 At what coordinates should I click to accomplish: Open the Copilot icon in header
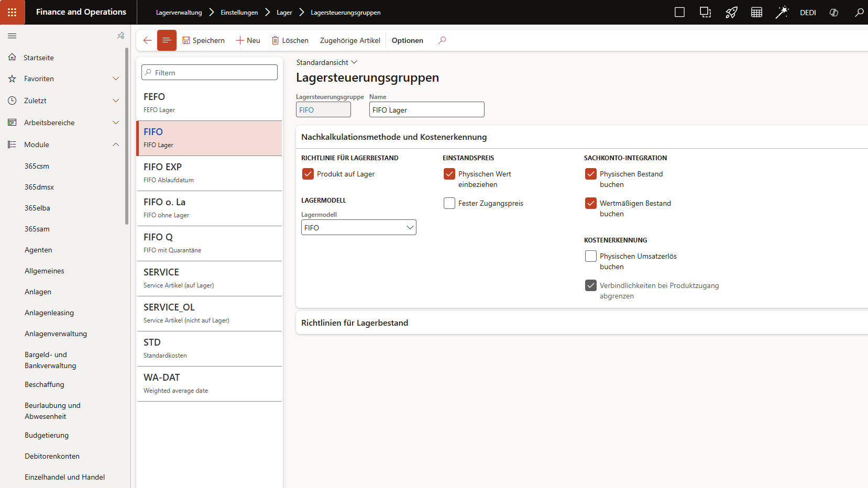click(x=834, y=12)
